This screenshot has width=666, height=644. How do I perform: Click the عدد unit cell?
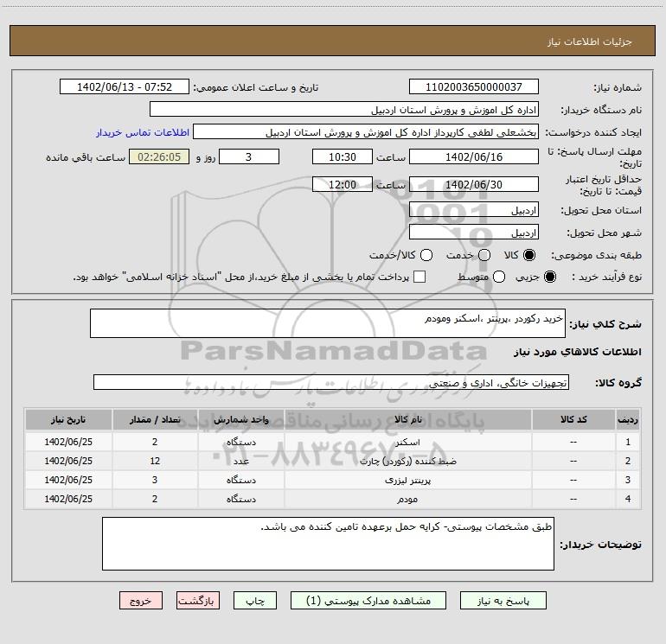pos(240,461)
